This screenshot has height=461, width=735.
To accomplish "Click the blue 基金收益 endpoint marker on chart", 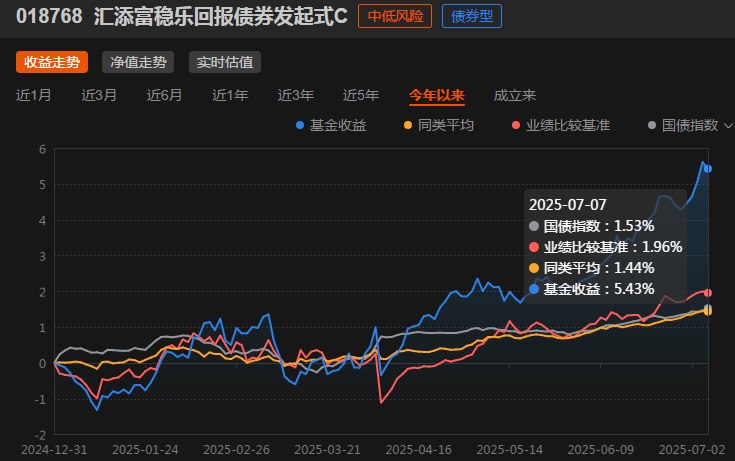I will pos(708,169).
